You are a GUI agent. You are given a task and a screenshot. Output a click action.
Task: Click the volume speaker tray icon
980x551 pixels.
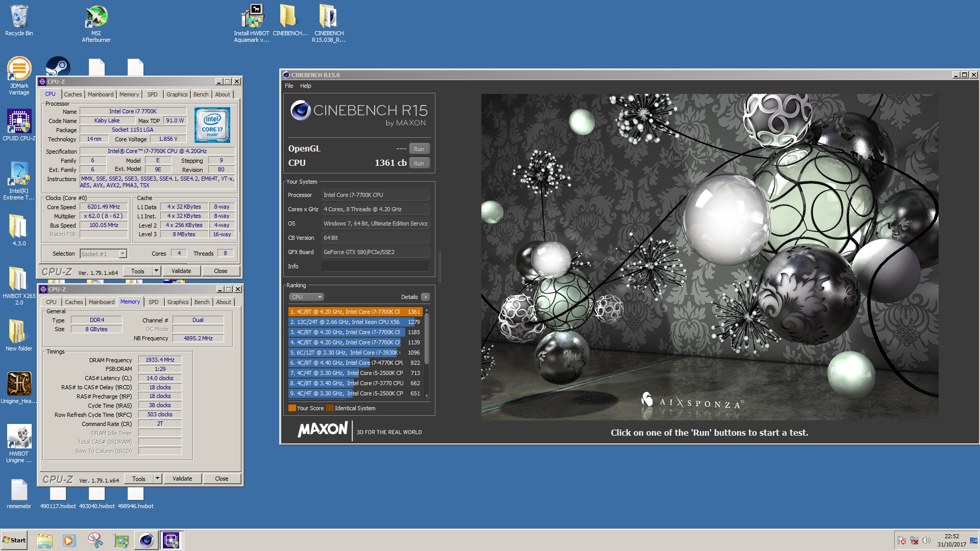pyautogui.click(x=926, y=540)
